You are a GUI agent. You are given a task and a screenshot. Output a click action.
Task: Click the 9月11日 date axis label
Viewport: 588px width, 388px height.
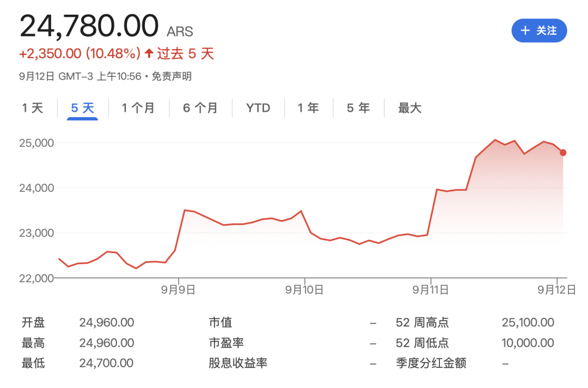tap(430, 290)
